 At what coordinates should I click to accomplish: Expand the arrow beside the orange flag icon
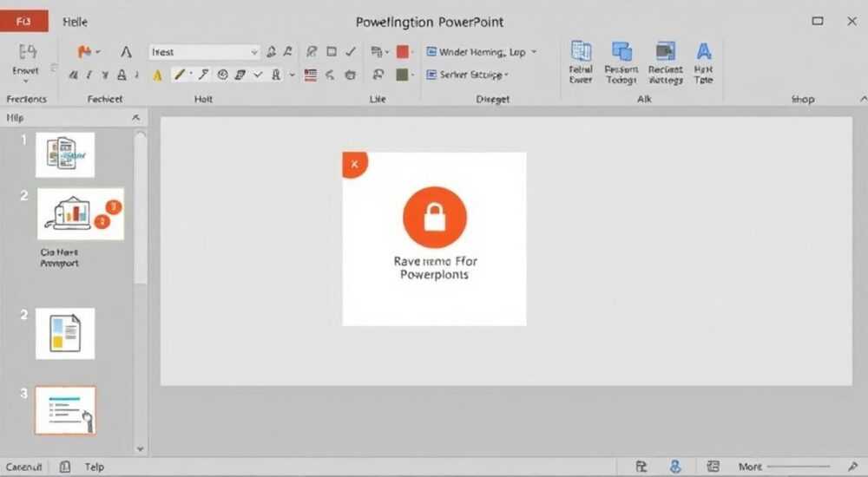[x=98, y=51]
